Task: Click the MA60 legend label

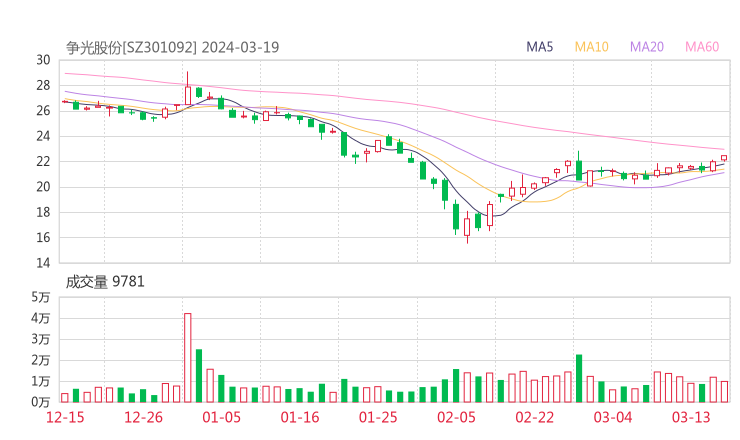Action: pos(702,47)
